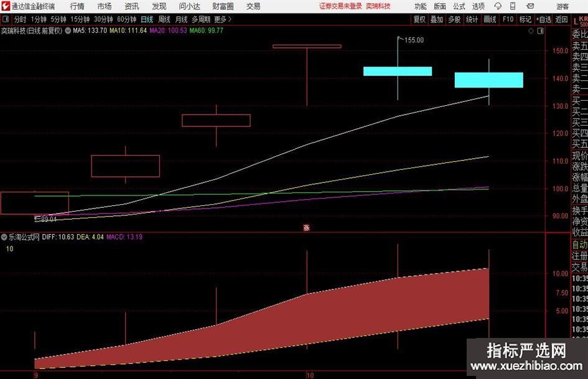Image resolution: width=588 pixels, height=379 pixels.
Task: Open the 发现 menu
Action: [x=159, y=6]
